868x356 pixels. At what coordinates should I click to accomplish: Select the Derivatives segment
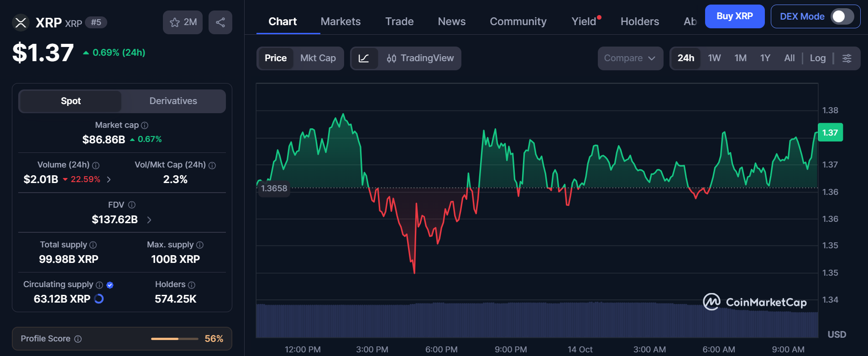pos(173,101)
